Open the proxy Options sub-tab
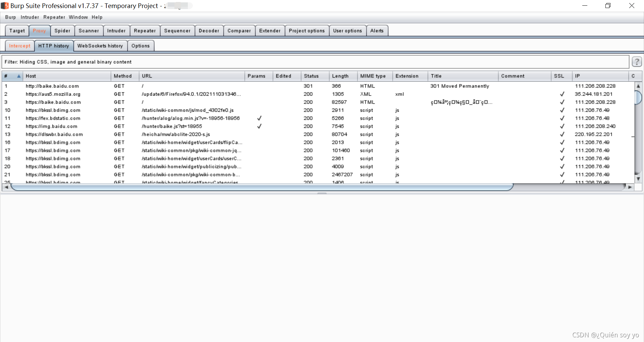Image resolution: width=644 pixels, height=342 pixels. (141, 46)
